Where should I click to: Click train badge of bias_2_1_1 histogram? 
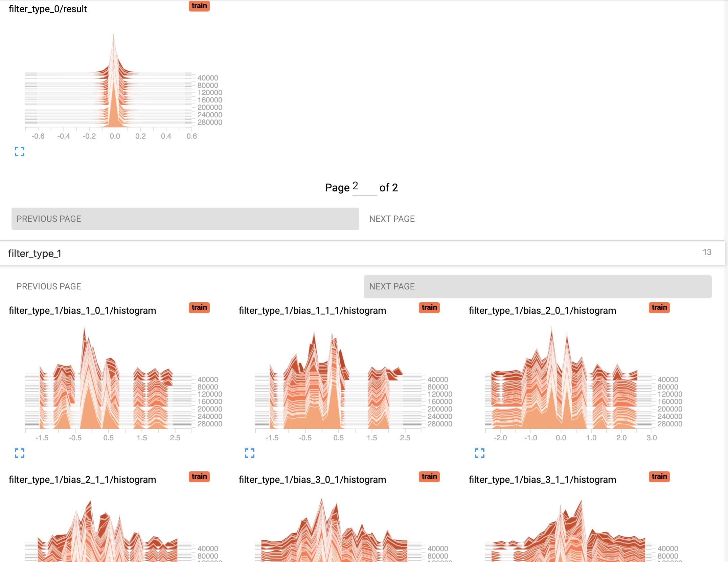(x=199, y=476)
